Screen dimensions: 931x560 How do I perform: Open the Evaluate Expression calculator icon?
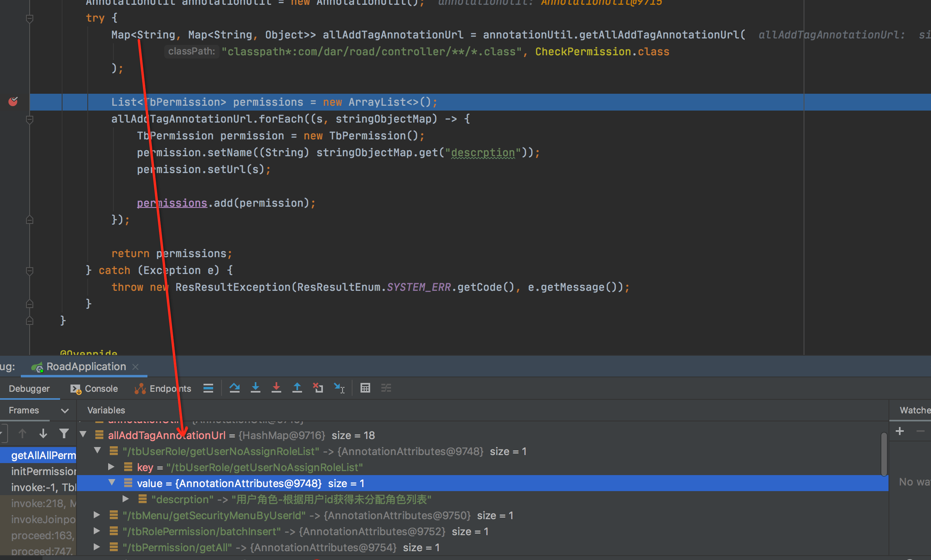[365, 388]
